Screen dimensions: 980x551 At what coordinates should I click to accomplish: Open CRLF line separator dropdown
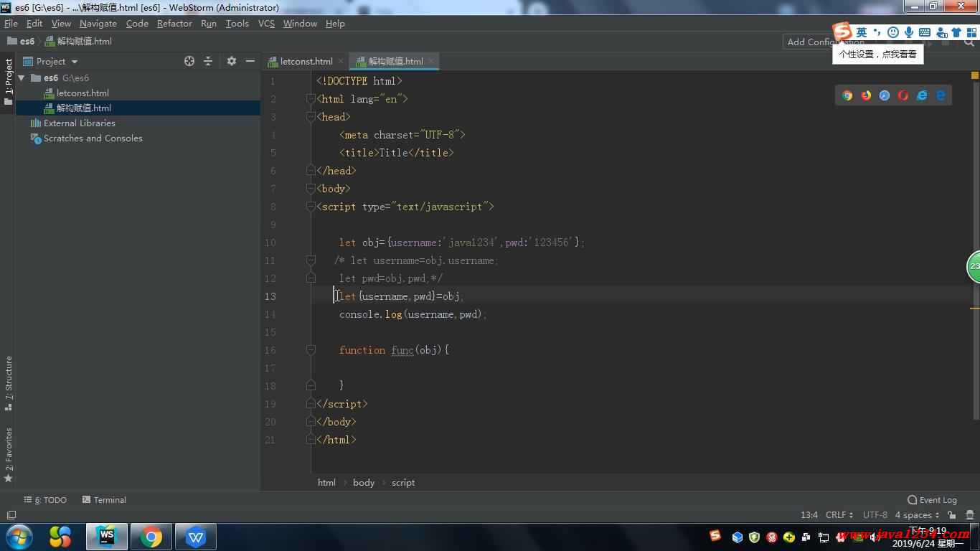click(839, 515)
